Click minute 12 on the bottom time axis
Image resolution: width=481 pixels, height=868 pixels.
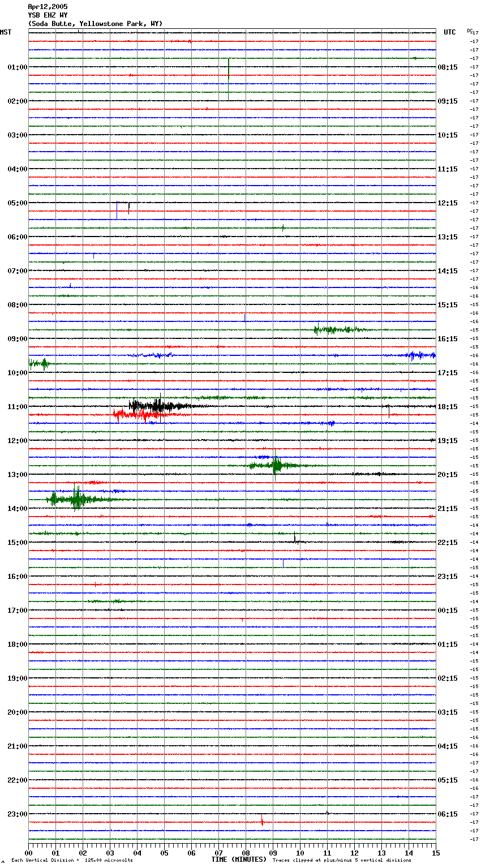(354, 853)
